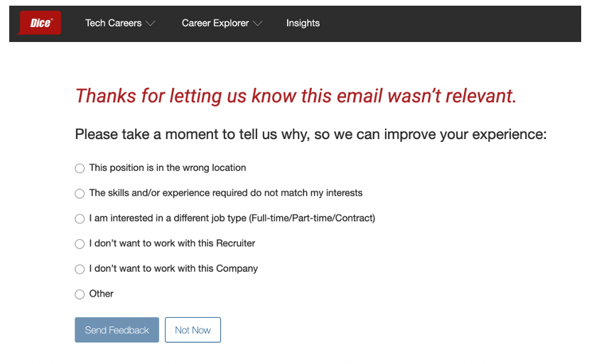Click the 'I don't want to work with this Company' label
The width and height of the screenshot is (589, 364).
tap(173, 269)
